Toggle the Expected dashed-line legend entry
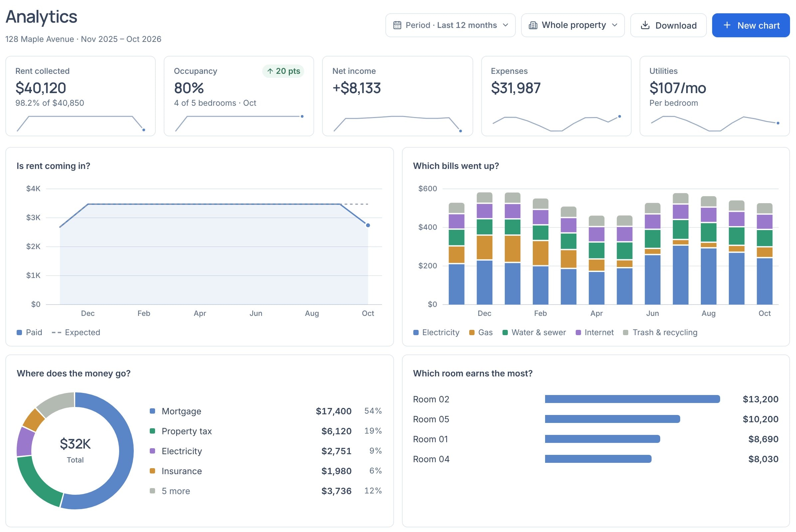This screenshot has width=796, height=532. (76, 332)
